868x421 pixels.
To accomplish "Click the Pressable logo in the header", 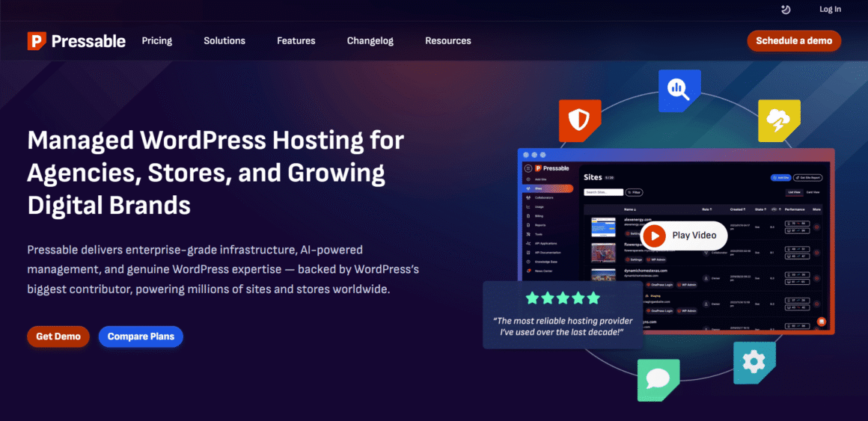I will tap(76, 41).
